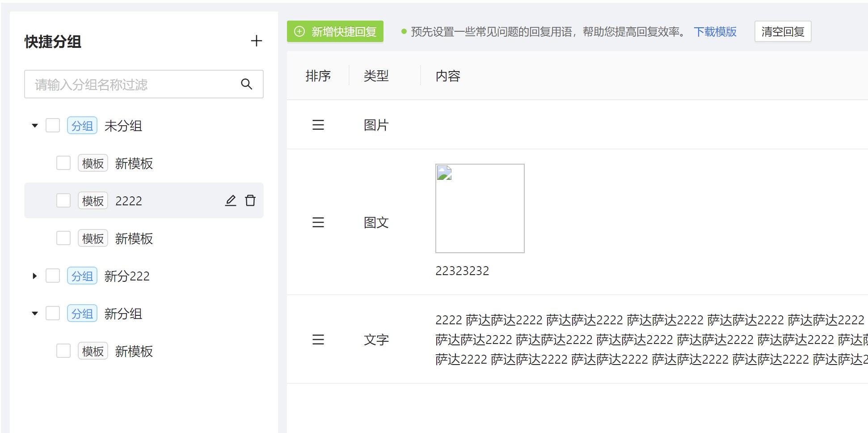Click the drag handle of the 图文 row
Viewport: 868px width, 433px height.
point(318,222)
